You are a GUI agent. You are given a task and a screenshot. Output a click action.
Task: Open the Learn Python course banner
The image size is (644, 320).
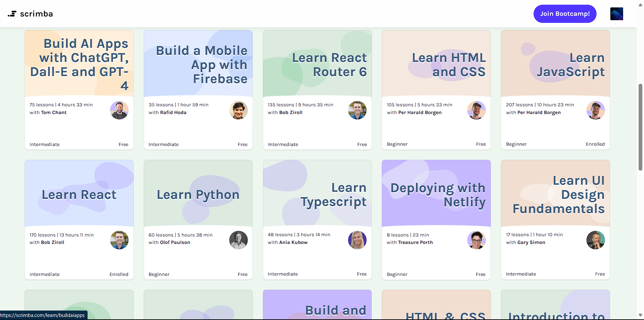point(198,193)
